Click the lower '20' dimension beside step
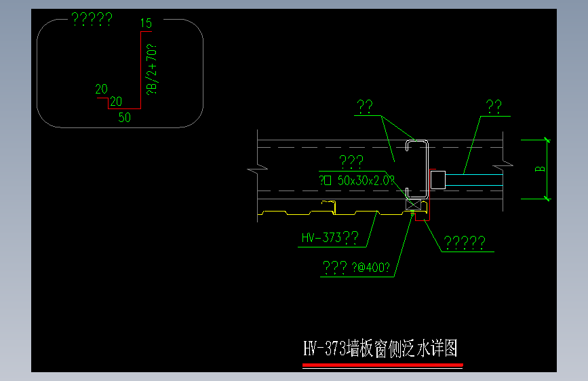 tap(116, 102)
